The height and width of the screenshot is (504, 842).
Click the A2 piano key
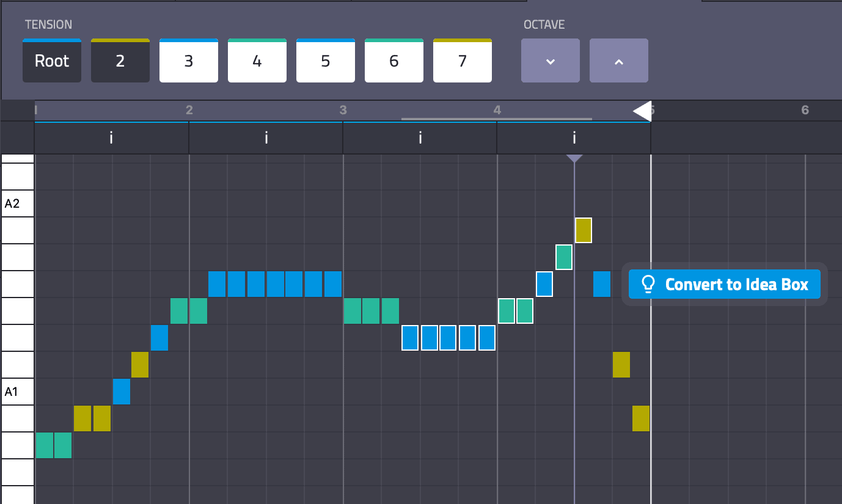tap(16, 203)
